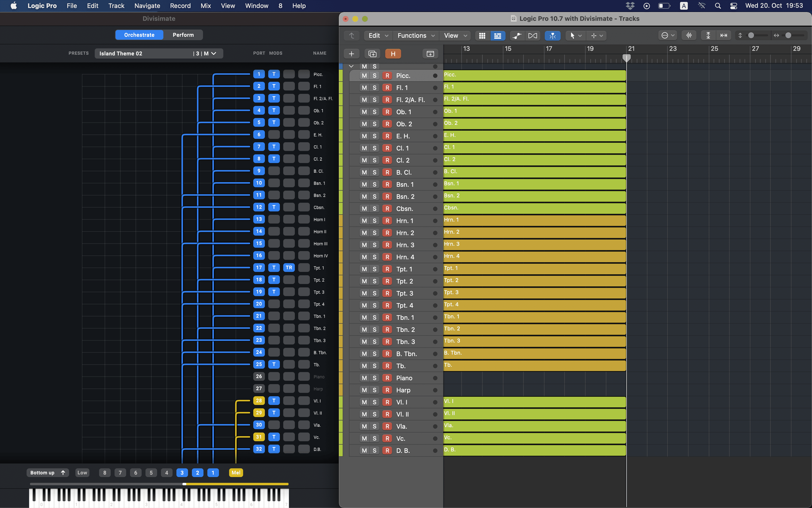This screenshot has width=812, height=508.
Task: Open the Apple menu
Action: [x=14, y=6]
